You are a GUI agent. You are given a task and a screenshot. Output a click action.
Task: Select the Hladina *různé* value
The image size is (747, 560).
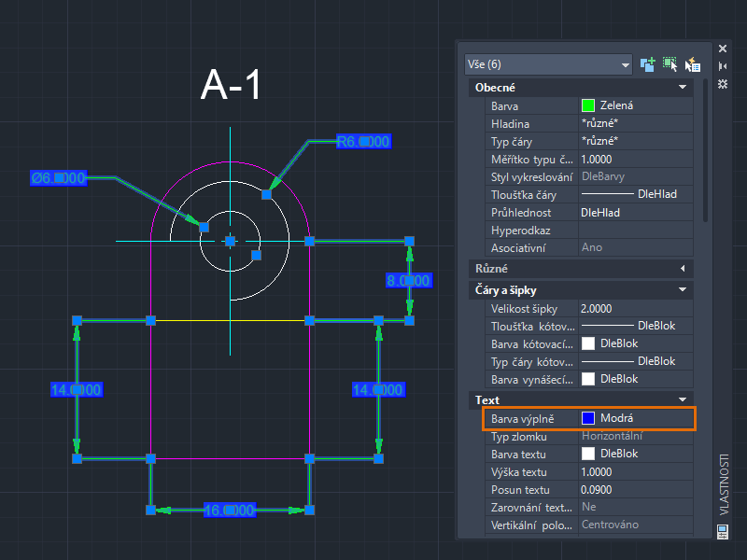[x=636, y=123]
